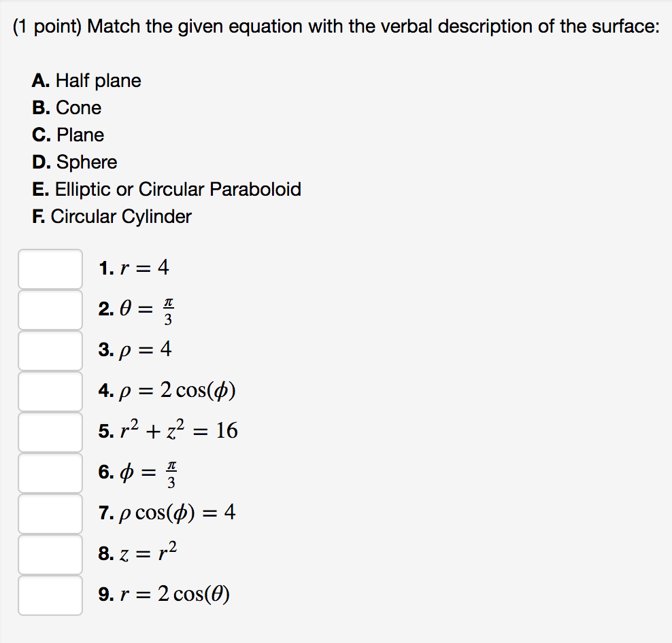Click the box next to ρcos(φ) = 4
The image size is (672, 643).
click(x=50, y=514)
